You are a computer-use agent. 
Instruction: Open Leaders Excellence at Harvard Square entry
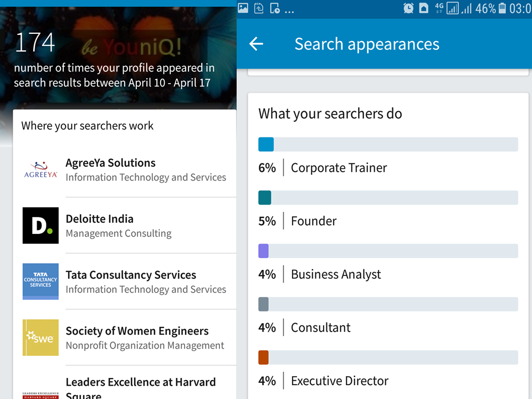(x=140, y=387)
